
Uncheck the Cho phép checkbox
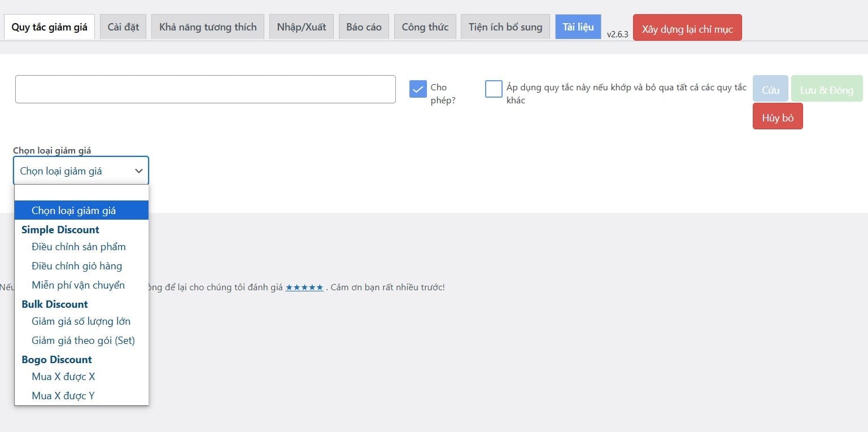418,89
